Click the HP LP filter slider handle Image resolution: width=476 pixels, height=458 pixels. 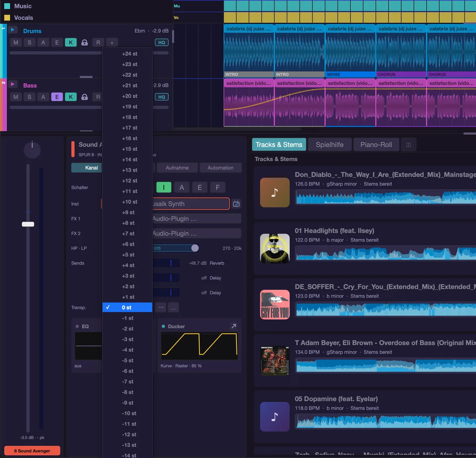point(195,248)
